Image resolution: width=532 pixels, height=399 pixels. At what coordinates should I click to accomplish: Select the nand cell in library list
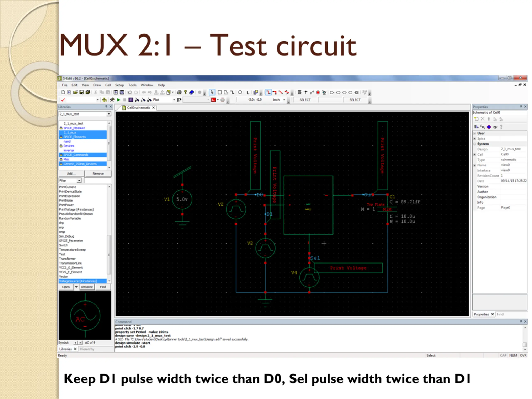[67, 142]
